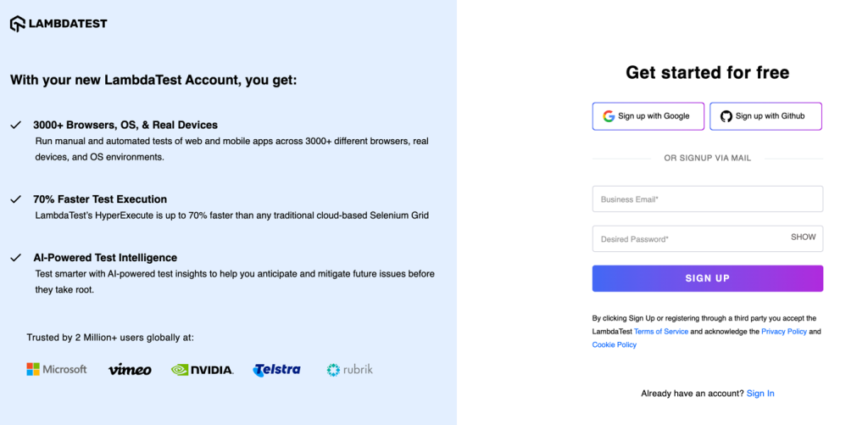This screenshot has height=425, width=868.
Task: Click the NVIDIA logo
Action: pyautogui.click(x=202, y=370)
